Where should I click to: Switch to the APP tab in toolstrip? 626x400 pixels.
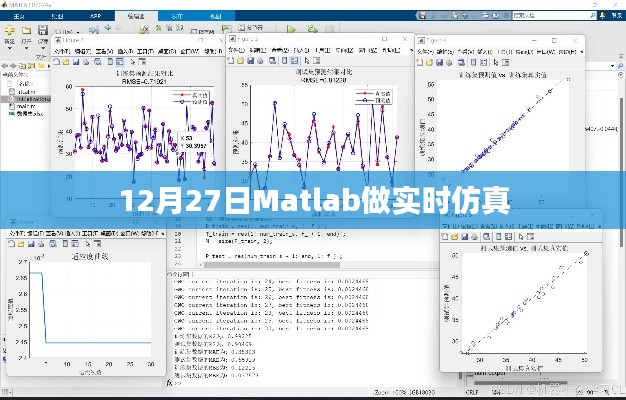tap(95, 16)
